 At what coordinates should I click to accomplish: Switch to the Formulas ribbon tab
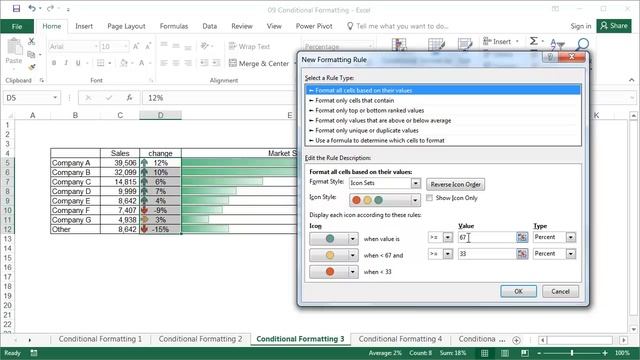pyautogui.click(x=173, y=26)
